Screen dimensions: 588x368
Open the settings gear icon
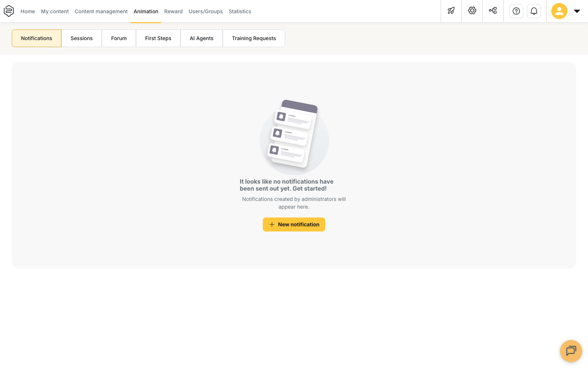click(472, 11)
